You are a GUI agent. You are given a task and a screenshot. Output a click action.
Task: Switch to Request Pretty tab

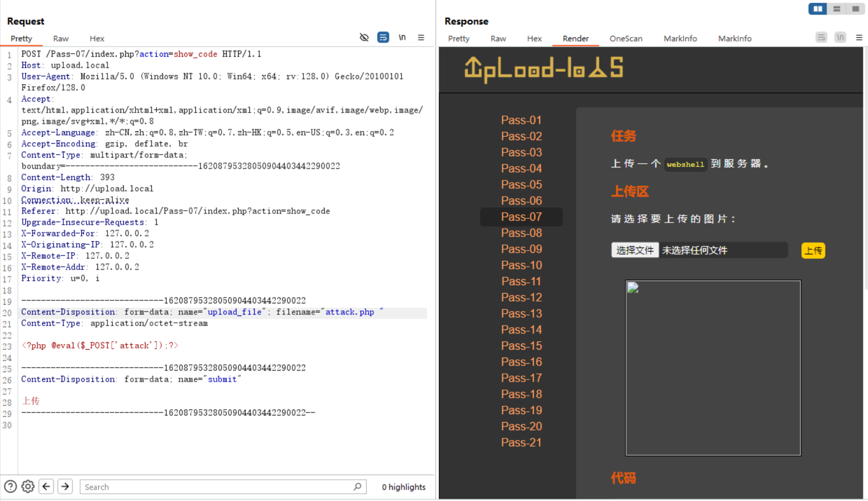[x=21, y=39]
